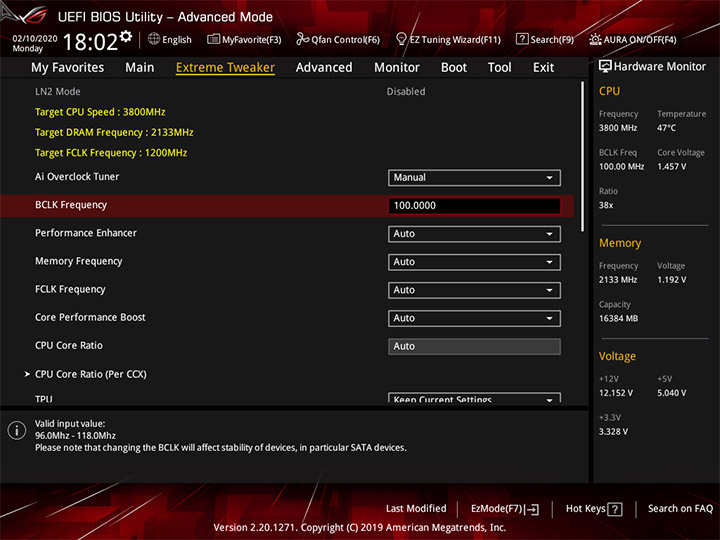The width and height of the screenshot is (720, 540).
Task: Launch EZ Tuning Wizard(F11)
Action: point(449,39)
